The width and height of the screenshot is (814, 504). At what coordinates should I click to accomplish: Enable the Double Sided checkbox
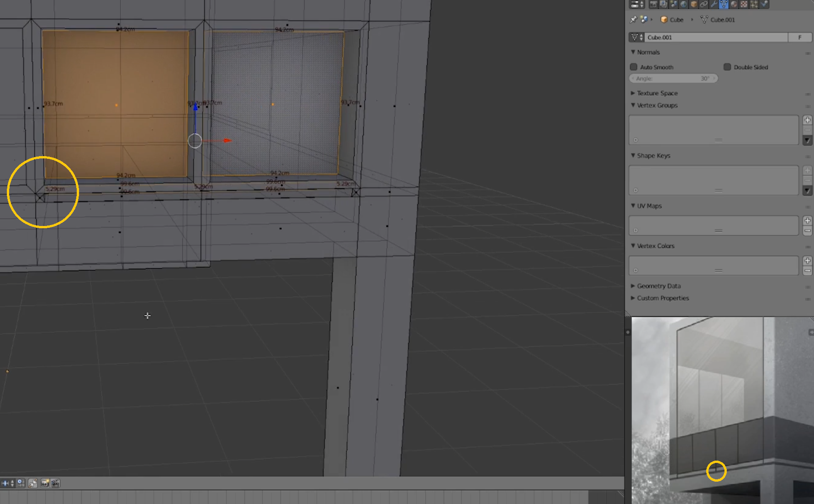pos(727,67)
